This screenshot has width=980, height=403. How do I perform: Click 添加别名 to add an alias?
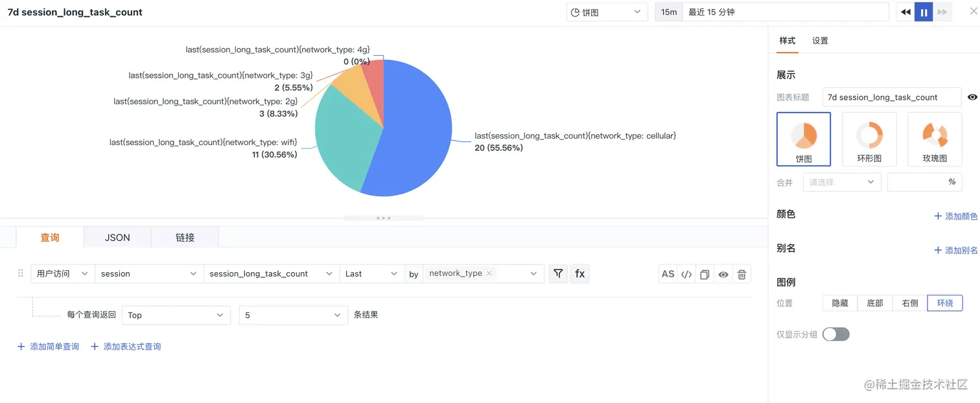(x=956, y=250)
